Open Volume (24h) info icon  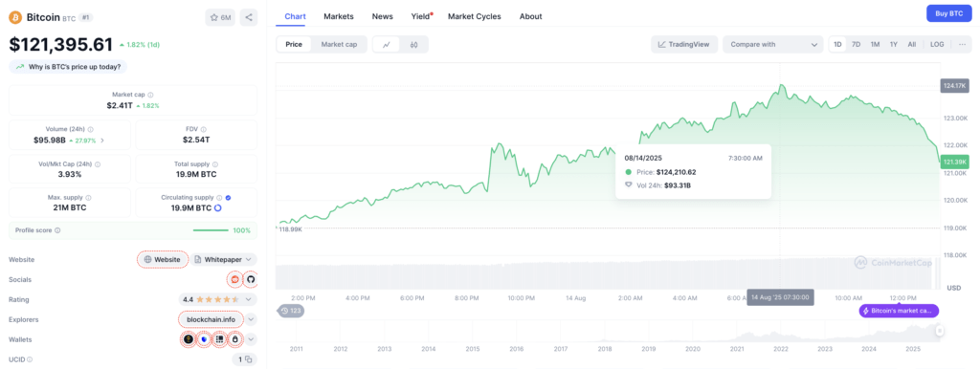pos(91,129)
